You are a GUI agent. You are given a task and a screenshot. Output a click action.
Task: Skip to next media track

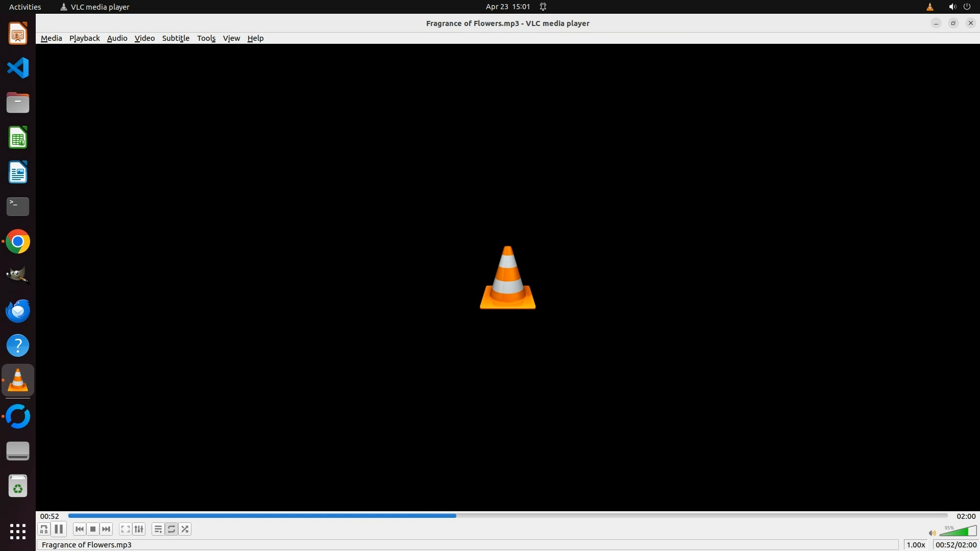tap(106, 529)
